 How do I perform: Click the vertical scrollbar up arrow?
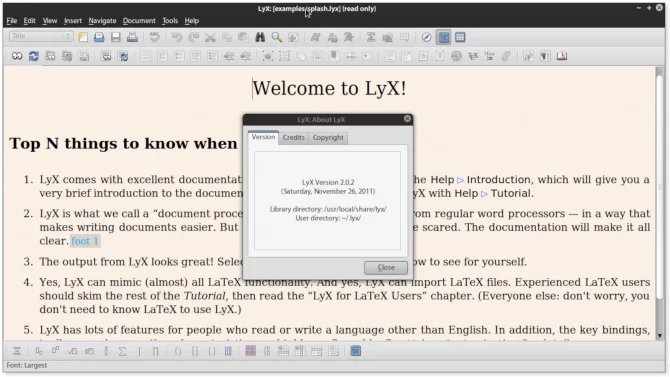pyautogui.click(x=660, y=71)
